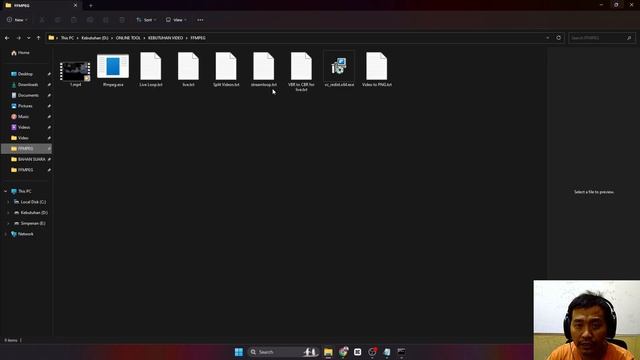Open File Explorer from the taskbar
Image resolution: width=640 pixels, height=360 pixels.
coord(328,352)
